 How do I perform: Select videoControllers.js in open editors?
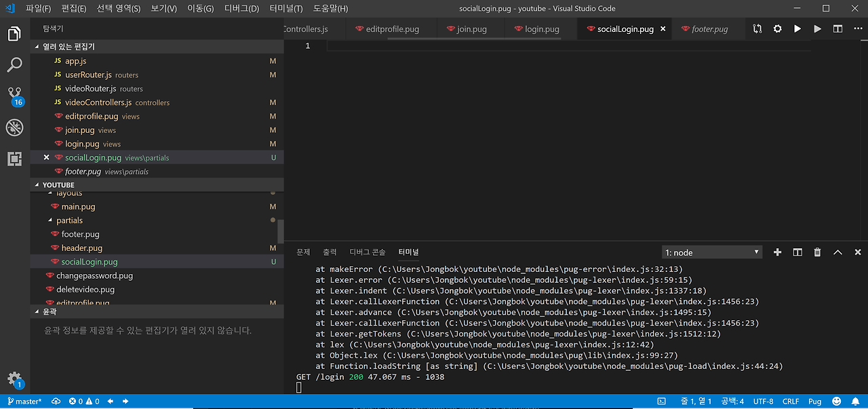click(x=157, y=102)
